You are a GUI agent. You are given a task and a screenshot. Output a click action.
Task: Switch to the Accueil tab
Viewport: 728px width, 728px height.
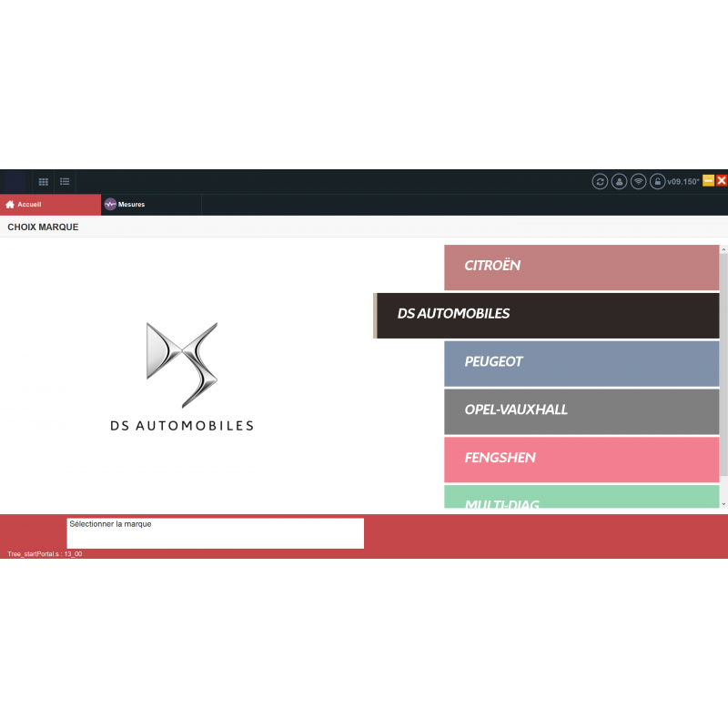[36, 204]
